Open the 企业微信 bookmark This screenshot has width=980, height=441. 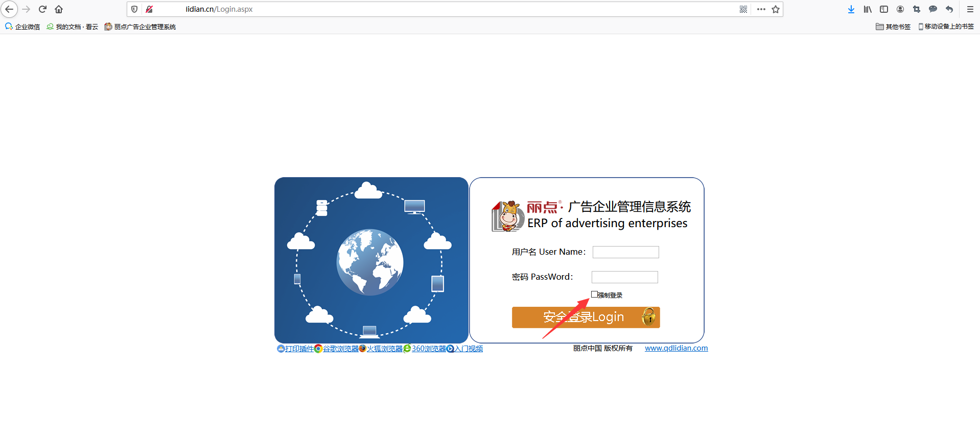pyautogui.click(x=22, y=27)
